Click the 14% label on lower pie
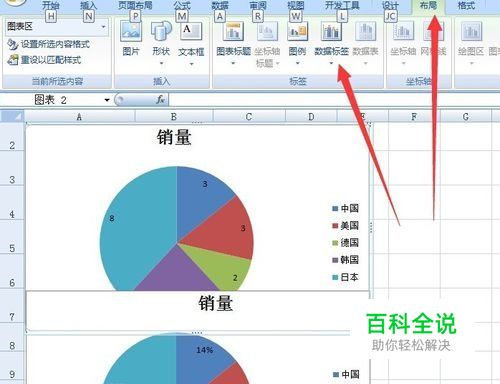 (204, 350)
